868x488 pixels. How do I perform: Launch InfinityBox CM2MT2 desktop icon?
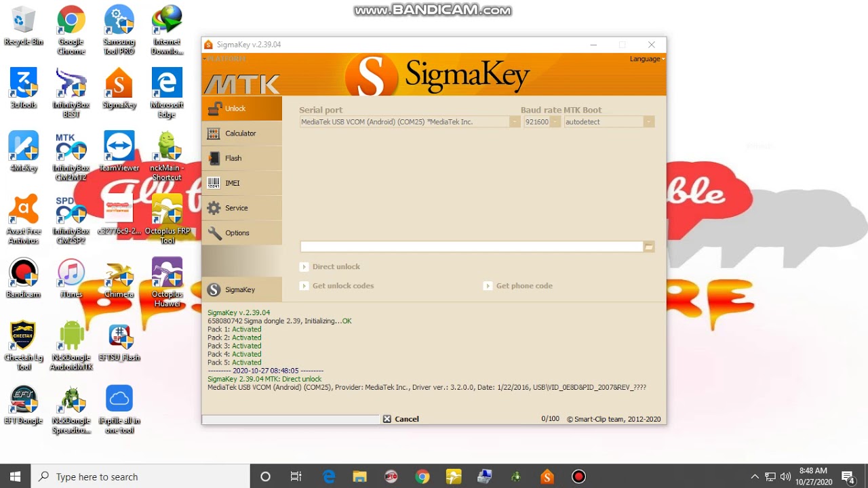pos(71,156)
